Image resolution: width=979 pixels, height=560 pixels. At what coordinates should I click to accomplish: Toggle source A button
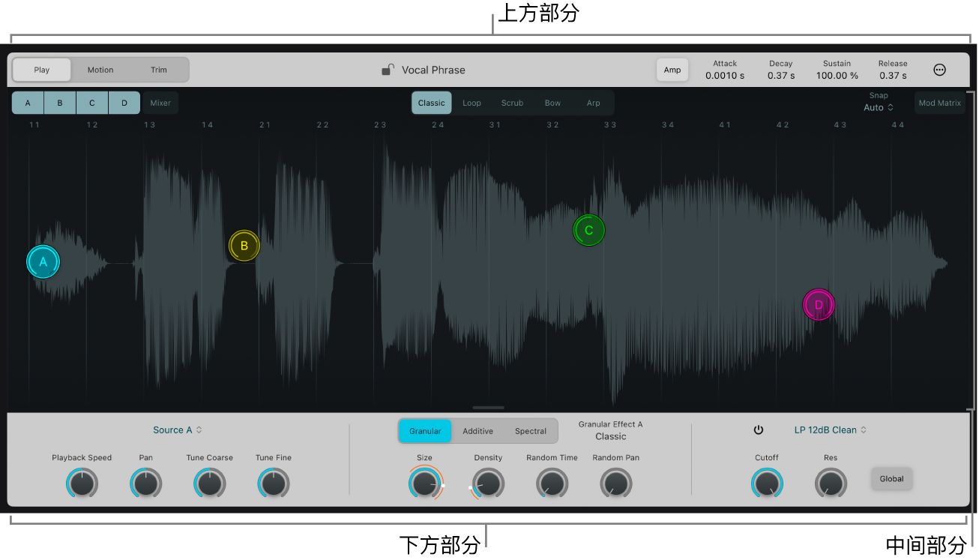pyautogui.click(x=28, y=103)
